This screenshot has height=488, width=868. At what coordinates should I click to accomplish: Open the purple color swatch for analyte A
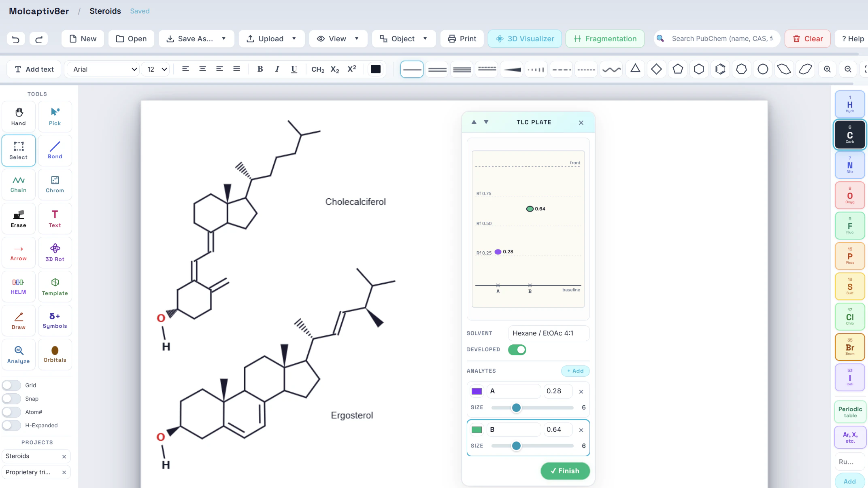click(x=477, y=391)
